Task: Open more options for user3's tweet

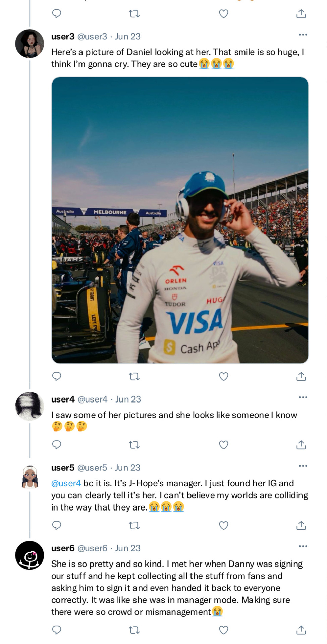Action: click(303, 35)
